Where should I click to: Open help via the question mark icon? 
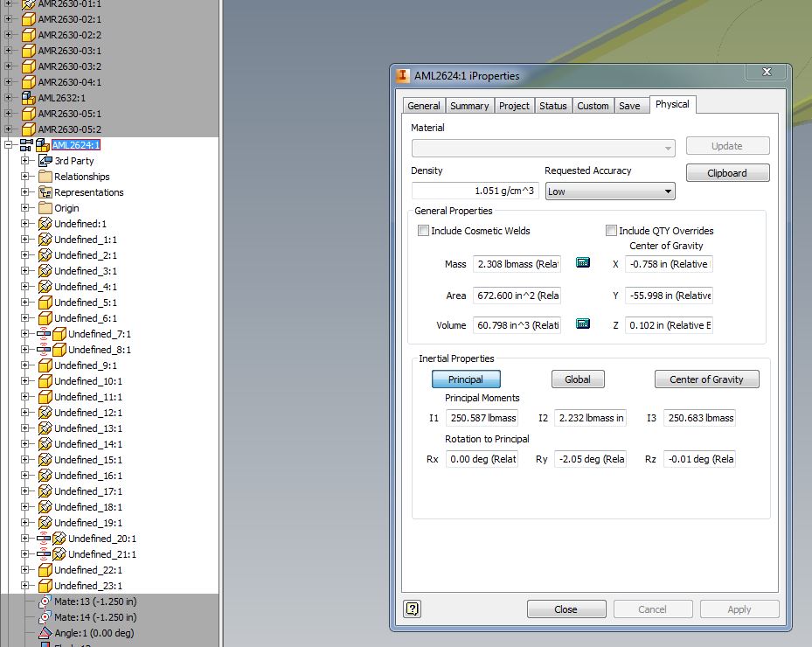pyautogui.click(x=411, y=609)
